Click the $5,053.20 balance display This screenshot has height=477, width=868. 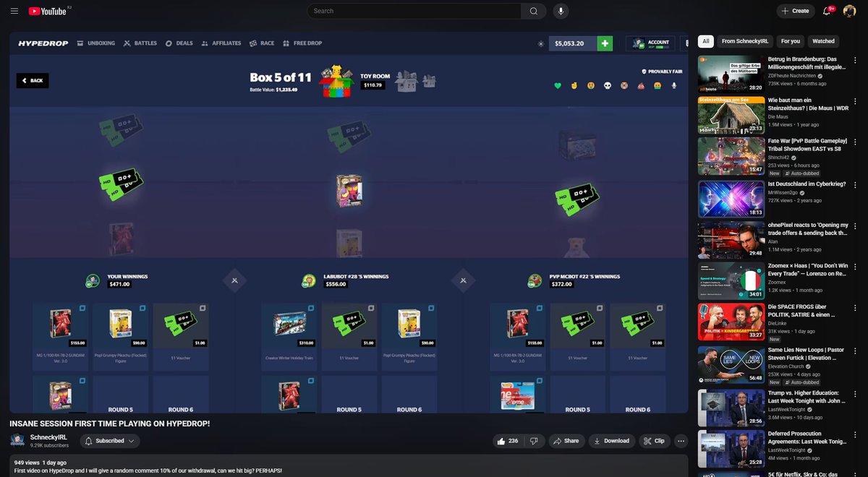pos(573,43)
